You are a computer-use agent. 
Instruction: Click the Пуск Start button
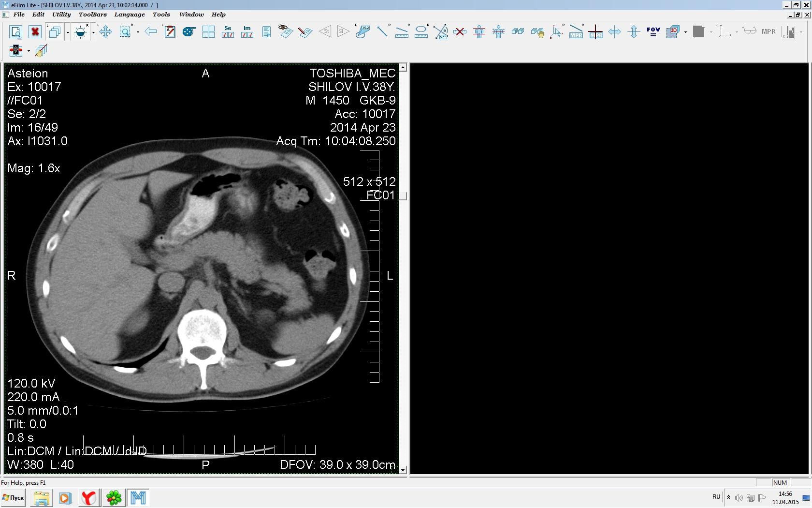click(x=14, y=498)
